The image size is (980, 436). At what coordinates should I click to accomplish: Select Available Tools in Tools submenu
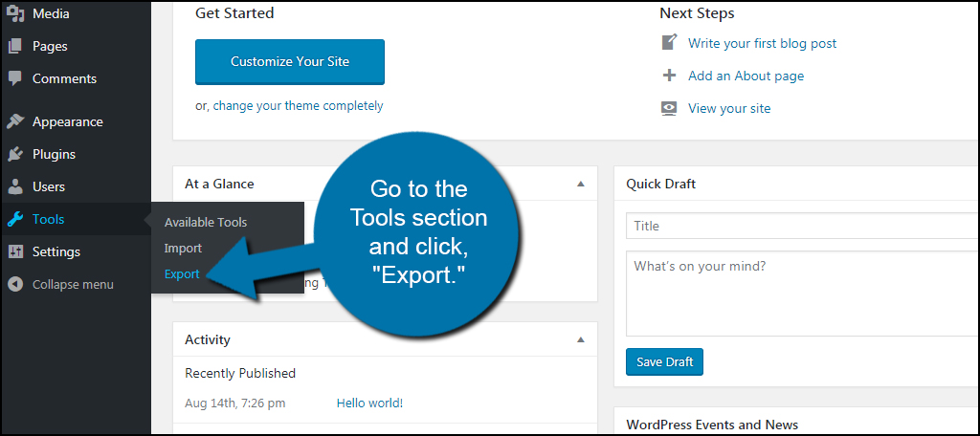coord(206,223)
